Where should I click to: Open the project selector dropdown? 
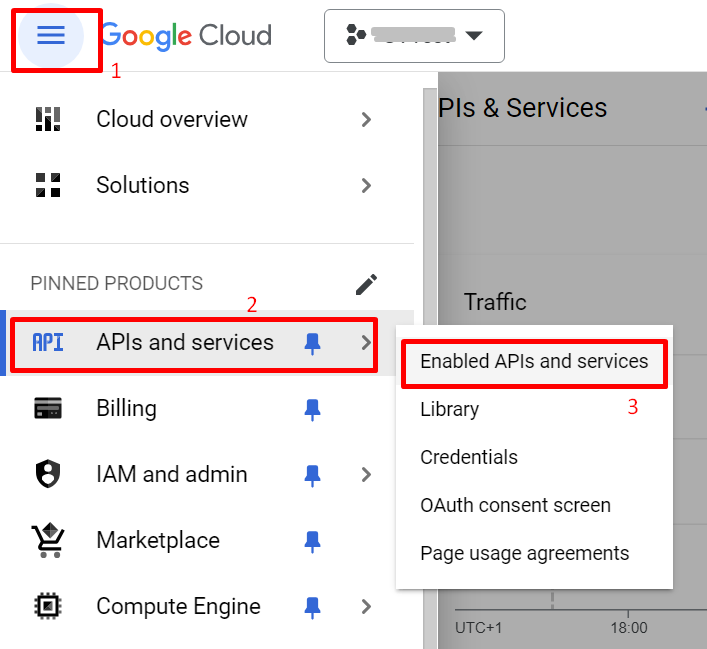tap(414, 36)
